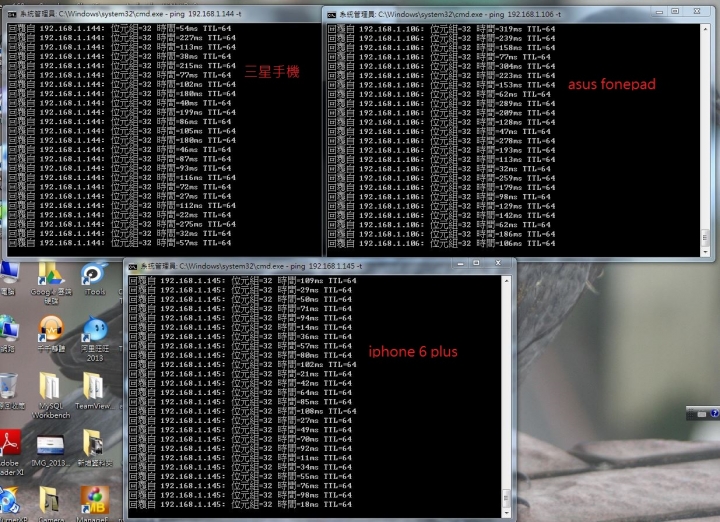This screenshot has height=522, width=720.
Task: Click the 14ms reply line in the 192.168.1.145 window
Action: point(240,327)
